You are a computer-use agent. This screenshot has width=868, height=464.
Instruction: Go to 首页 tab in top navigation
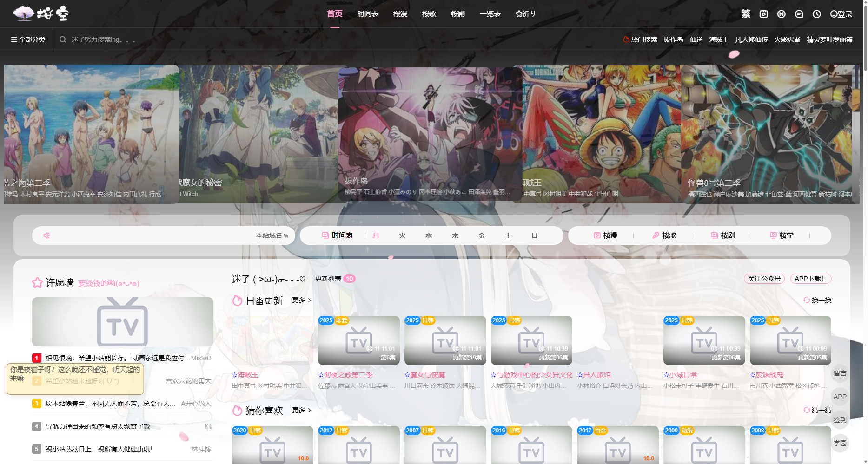(x=335, y=14)
